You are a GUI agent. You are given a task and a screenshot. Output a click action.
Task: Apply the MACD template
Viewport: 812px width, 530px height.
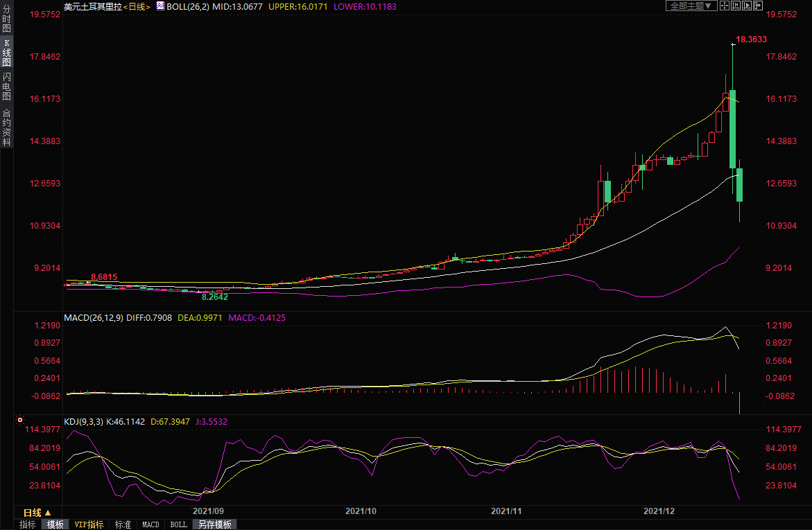pos(150,524)
